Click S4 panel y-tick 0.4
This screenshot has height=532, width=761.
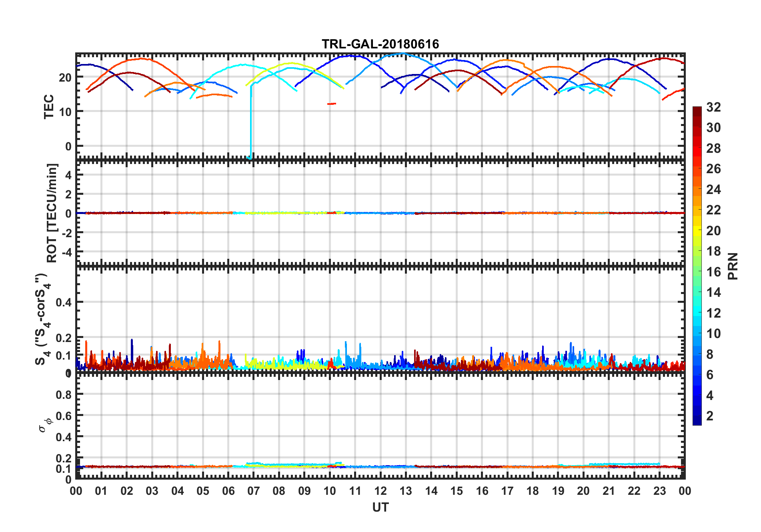pos(63,302)
